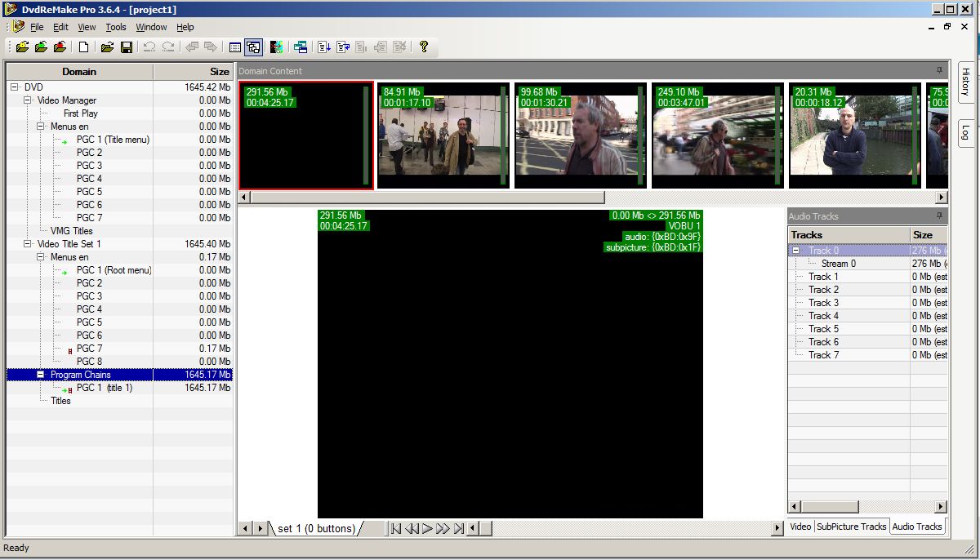
Task: Open the Tools menu
Action: [116, 27]
